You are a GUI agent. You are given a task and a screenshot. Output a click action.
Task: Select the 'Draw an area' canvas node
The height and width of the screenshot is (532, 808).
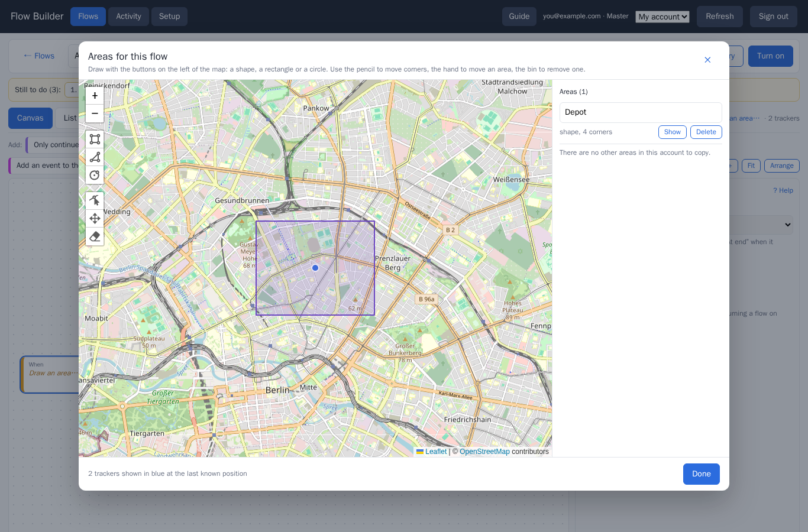(50, 374)
